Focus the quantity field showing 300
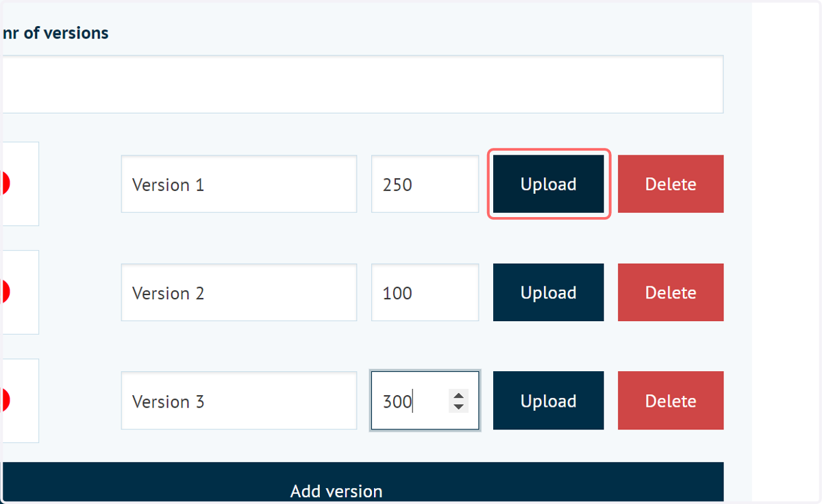 pos(425,401)
